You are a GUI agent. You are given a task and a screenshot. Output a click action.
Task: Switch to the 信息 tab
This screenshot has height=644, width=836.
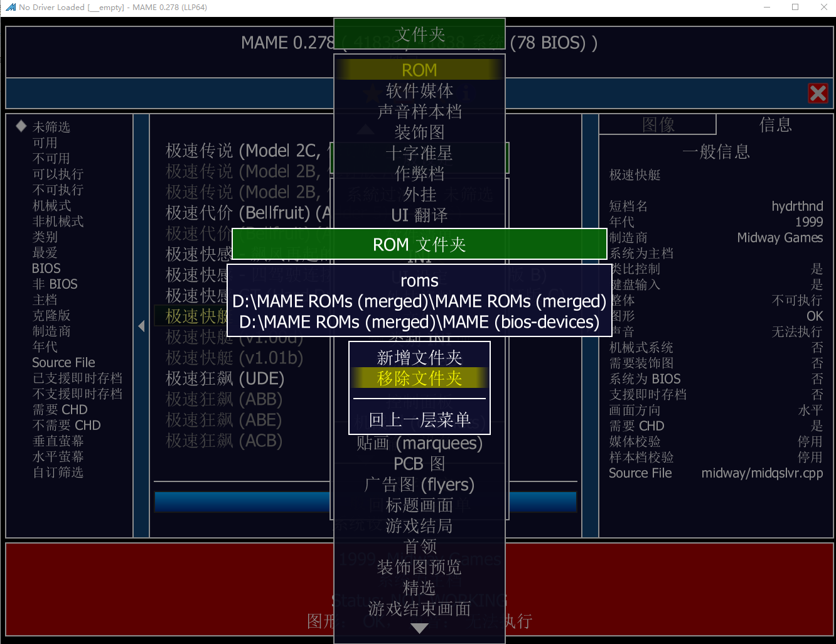(x=776, y=124)
